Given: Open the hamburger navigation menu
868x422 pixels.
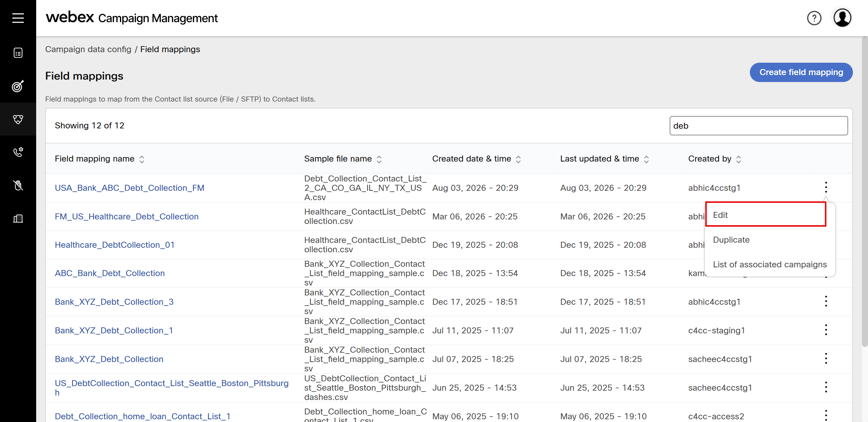Looking at the screenshot, I should (x=18, y=18).
